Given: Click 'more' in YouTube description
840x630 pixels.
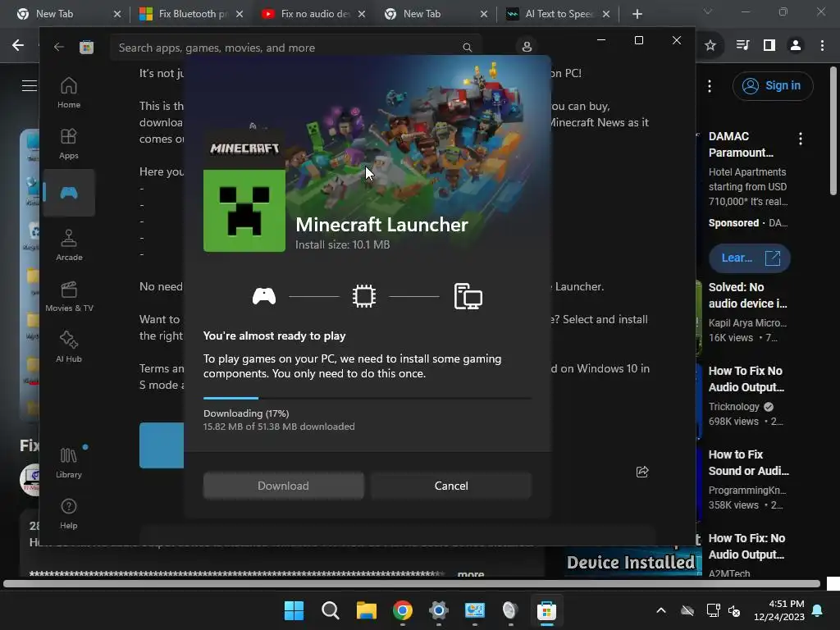Looking at the screenshot, I should (471, 573).
